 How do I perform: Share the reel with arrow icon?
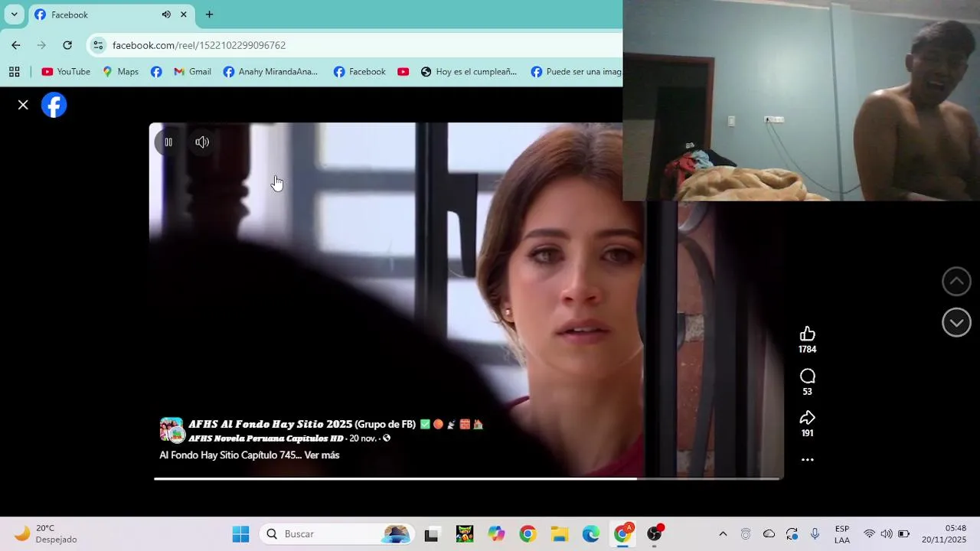coord(807,418)
